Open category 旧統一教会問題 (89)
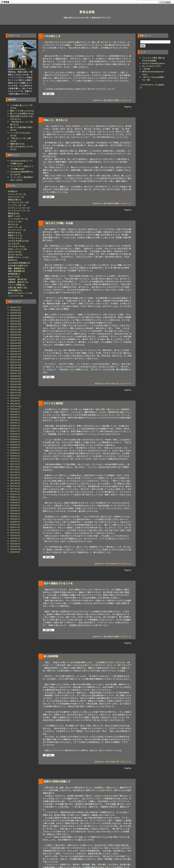Image resolution: width=174 pixels, height=868 pixels. pyautogui.click(x=16, y=271)
